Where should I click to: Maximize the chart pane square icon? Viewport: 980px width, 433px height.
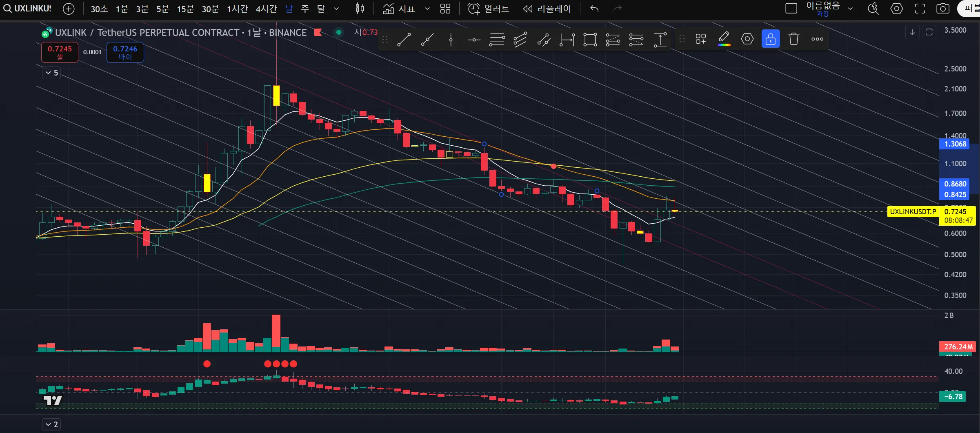[929, 32]
